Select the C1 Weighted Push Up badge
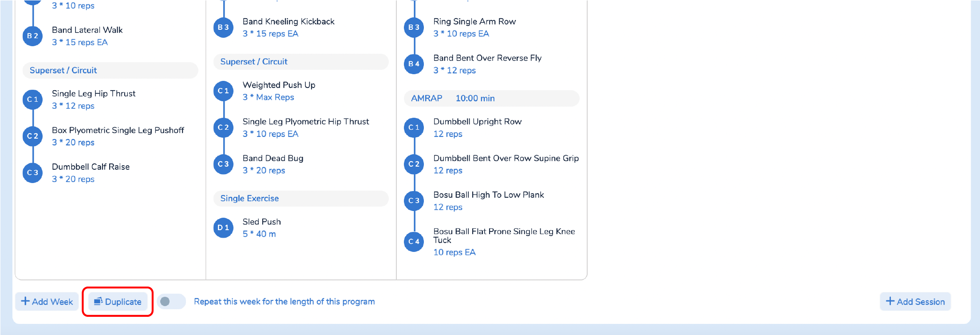980x335 pixels. (x=223, y=91)
